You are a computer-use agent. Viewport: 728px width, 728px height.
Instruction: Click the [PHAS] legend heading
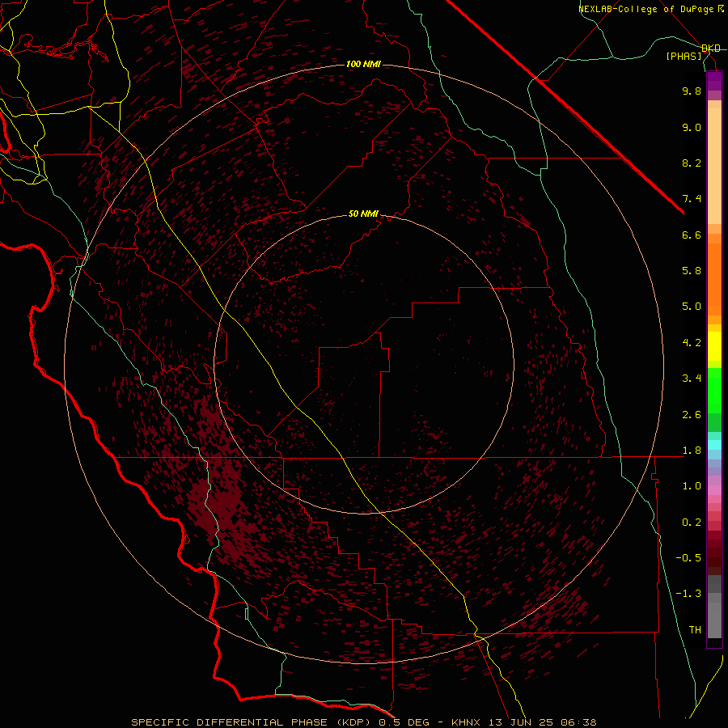coord(684,56)
